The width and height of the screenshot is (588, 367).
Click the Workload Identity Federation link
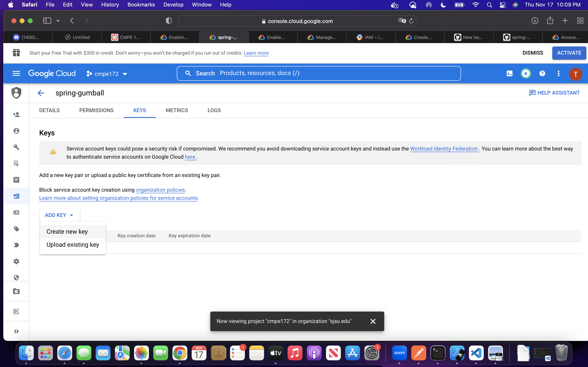click(444, 149)
